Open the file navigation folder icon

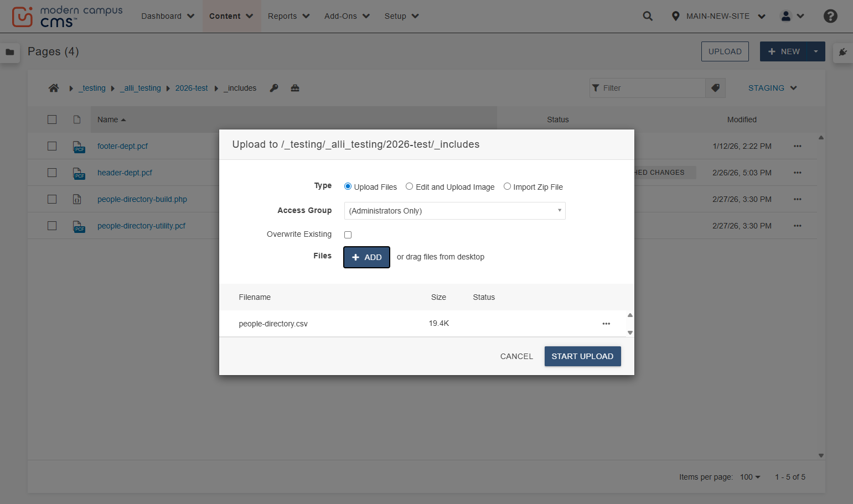coord(10,52)
